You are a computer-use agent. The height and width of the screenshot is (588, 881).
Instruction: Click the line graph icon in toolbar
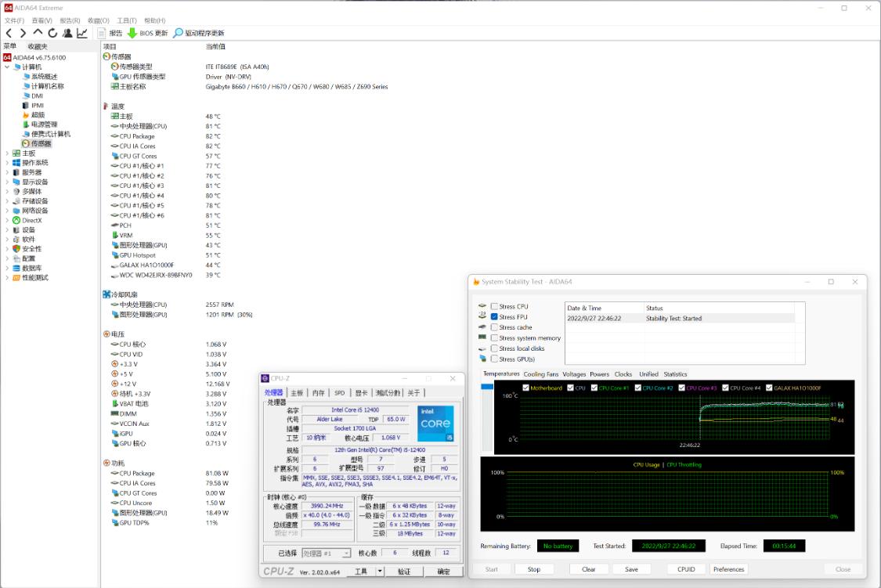point(82,33)
